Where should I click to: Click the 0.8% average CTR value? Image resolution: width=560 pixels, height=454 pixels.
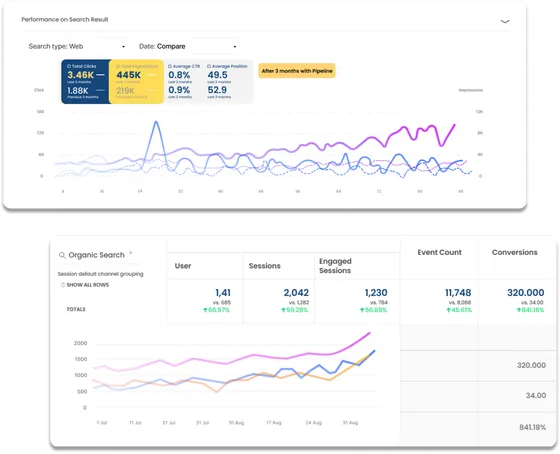179,75
